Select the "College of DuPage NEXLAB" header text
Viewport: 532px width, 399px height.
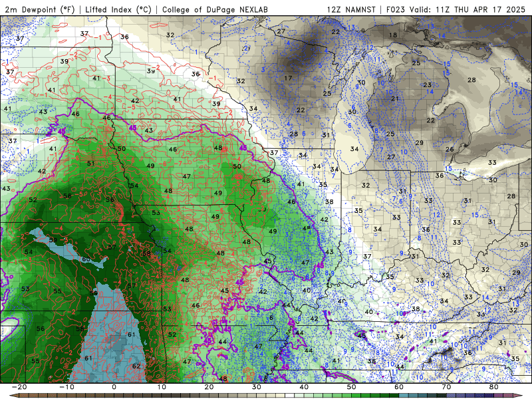pos(215,9)
